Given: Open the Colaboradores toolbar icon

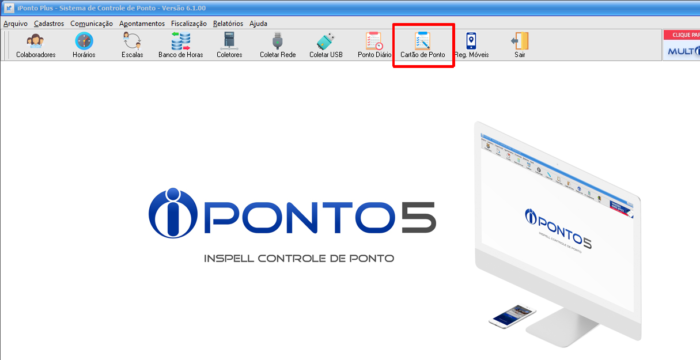Looking at the screenshot, I should (35, 41).
